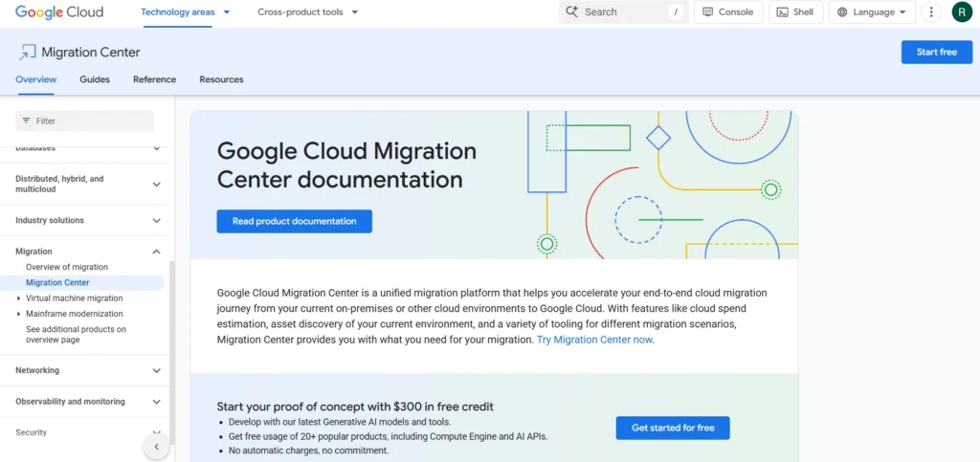The height and width of the screenshot is (462, 980).
Task: Open the Shell button
Action: [x=795, y=11]
